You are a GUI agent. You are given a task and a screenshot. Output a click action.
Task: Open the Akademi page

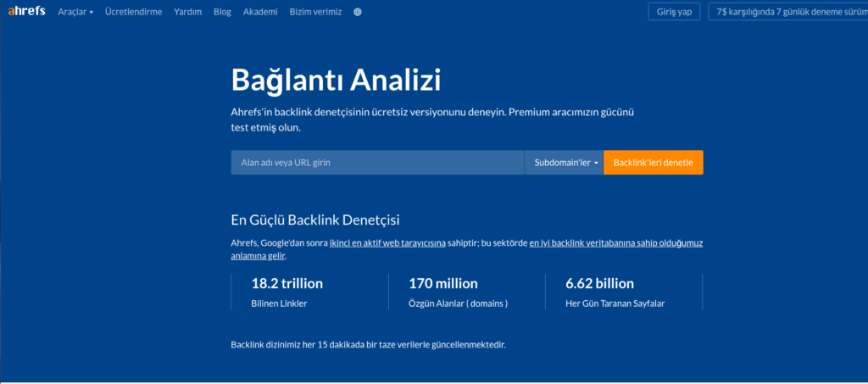[260, 12]
